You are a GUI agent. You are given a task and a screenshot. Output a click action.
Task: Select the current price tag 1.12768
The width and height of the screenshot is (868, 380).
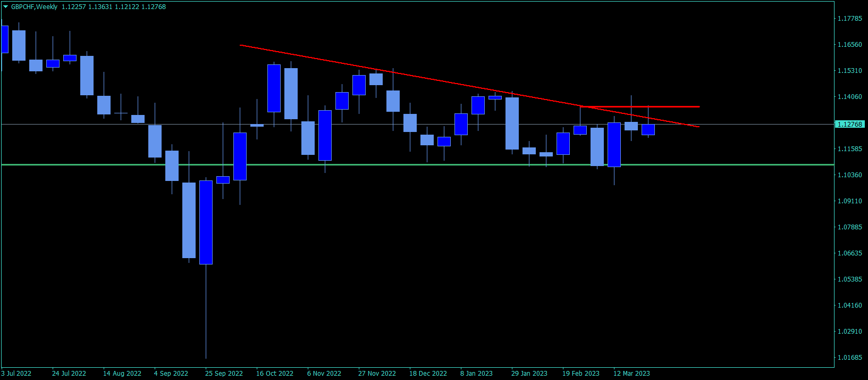coord(850,124)
